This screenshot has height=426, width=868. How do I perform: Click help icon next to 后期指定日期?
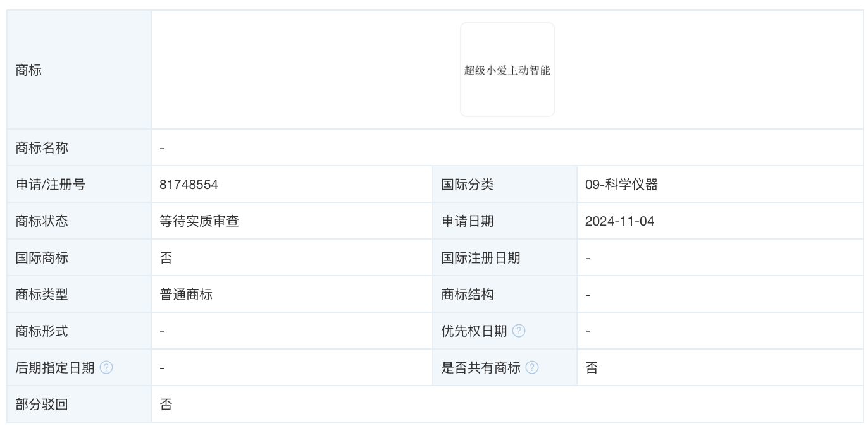[x=106, y=368]
